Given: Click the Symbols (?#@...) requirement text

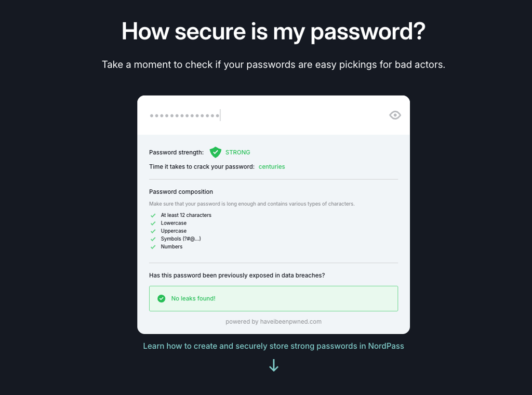Looking at the screenshot, I should pyautogui.click(x=181, y=239).
